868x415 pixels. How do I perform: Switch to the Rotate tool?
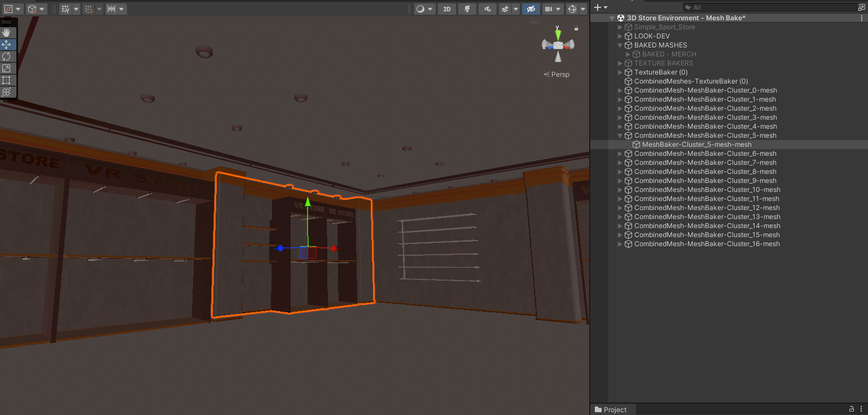(x=7, y=56)
